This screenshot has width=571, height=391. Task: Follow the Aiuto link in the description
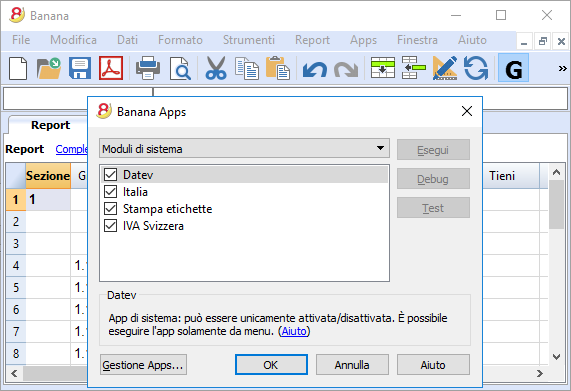tap(294, 331)
